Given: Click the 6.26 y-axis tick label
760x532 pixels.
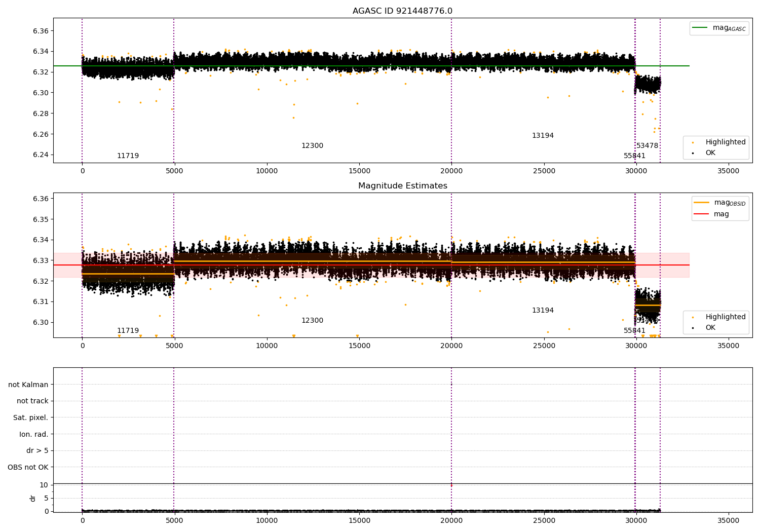Looking at the screenshot, I should (x=41, y=134).
